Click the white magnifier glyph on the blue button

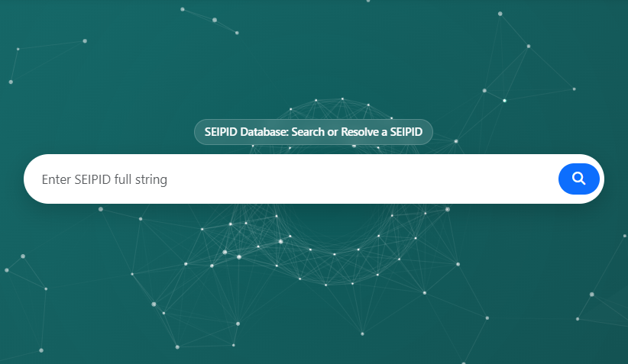[x=578, y=179]
